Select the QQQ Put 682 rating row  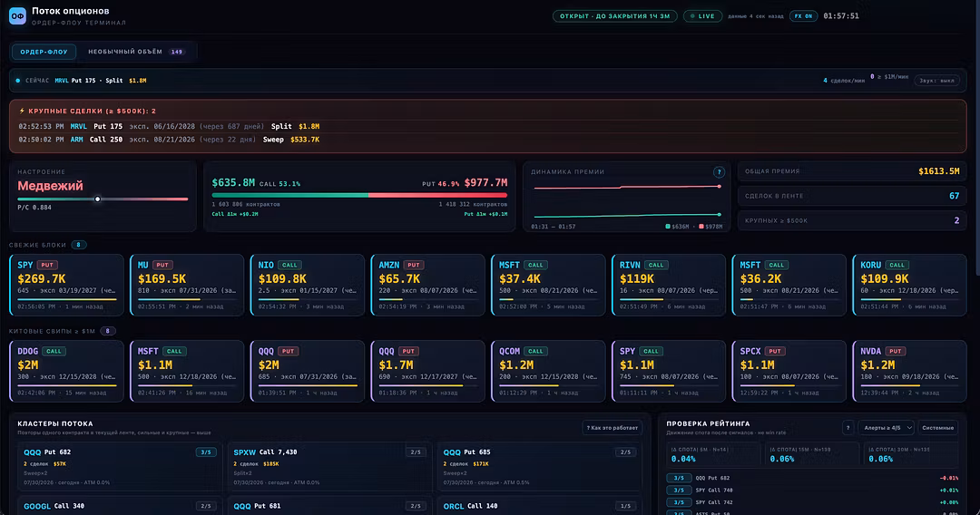coord(812,478)
